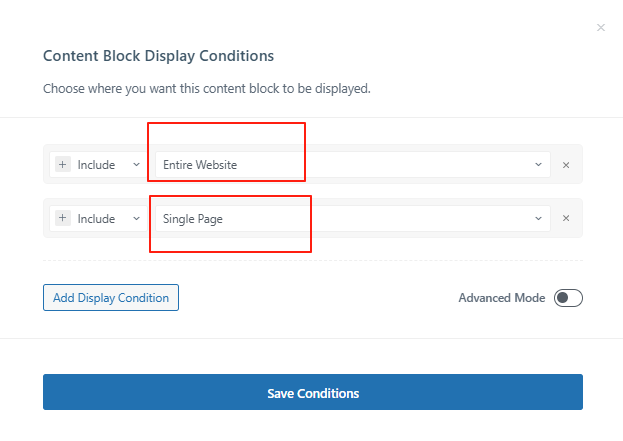Click the chevron arrow beside Entire Website
This screenshot has height=441, width=623.
pyautogui.click(x=538, y=164)
